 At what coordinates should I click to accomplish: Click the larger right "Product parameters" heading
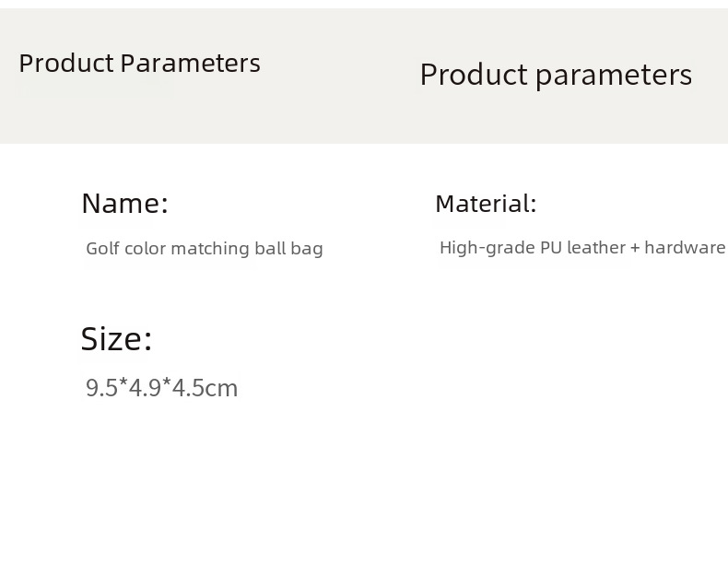(x=556, y=75)
